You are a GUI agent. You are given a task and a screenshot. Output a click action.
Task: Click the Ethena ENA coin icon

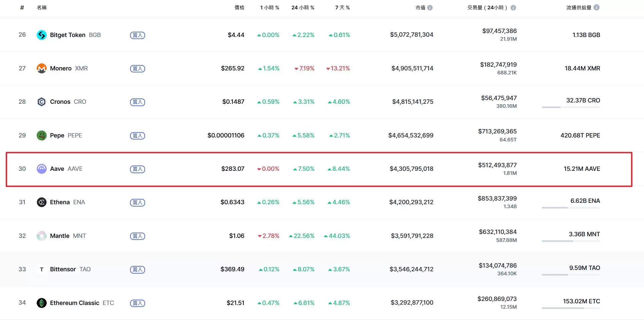[41, 202]
